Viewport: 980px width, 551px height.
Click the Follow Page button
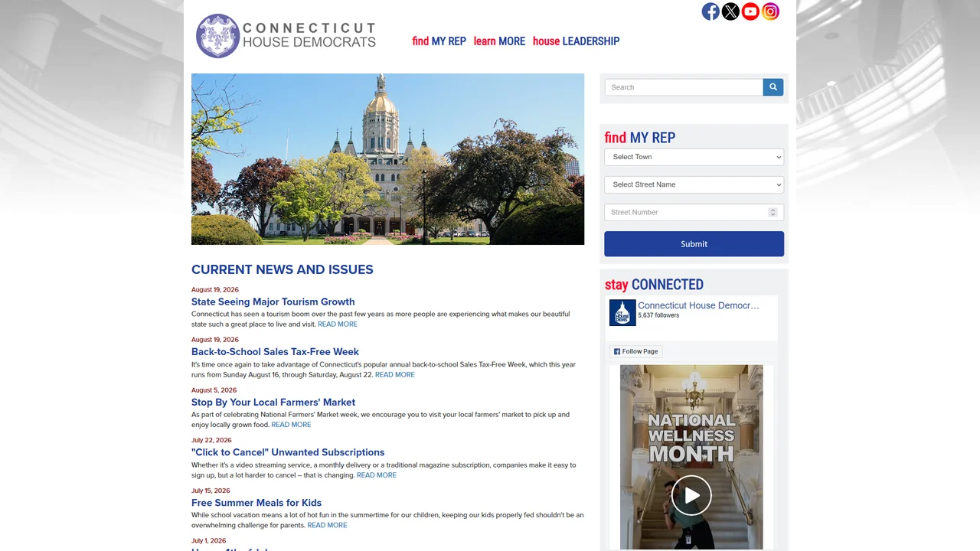tap(636, 351)
